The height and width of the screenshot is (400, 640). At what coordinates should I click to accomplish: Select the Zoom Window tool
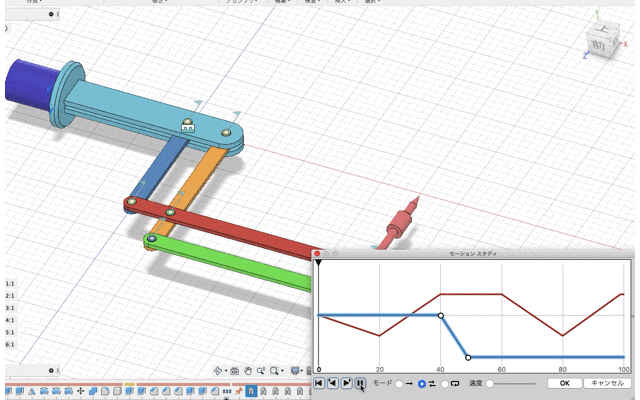274,371
